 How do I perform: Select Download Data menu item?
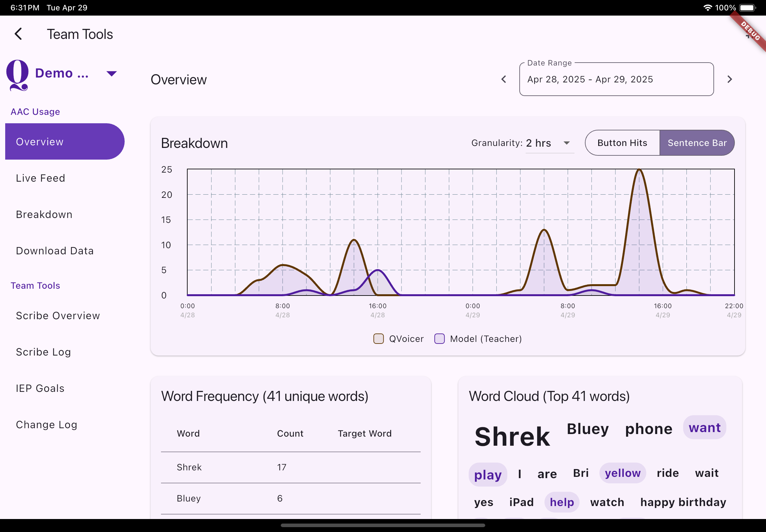pos(55,251)
